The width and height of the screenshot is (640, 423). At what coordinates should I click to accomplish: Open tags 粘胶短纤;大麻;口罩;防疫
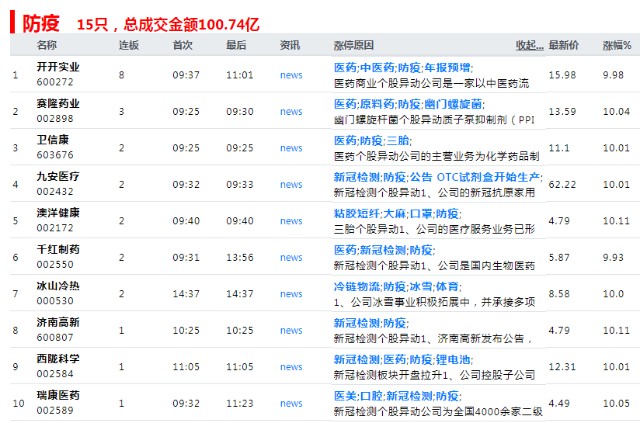coord(398,214)
